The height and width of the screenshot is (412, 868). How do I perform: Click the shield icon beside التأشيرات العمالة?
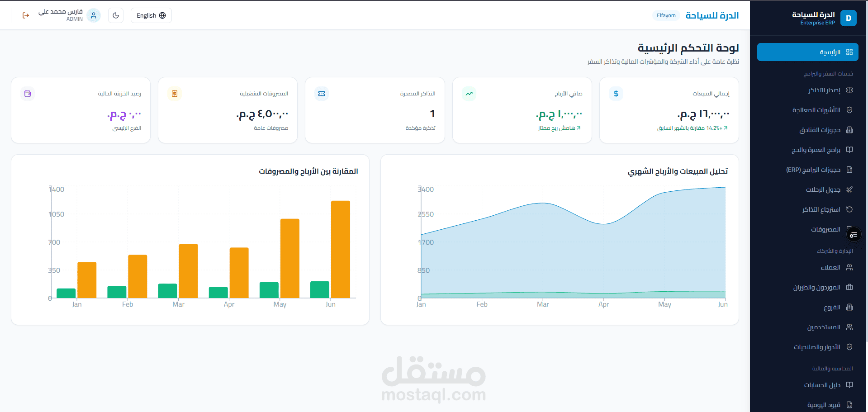849,110
